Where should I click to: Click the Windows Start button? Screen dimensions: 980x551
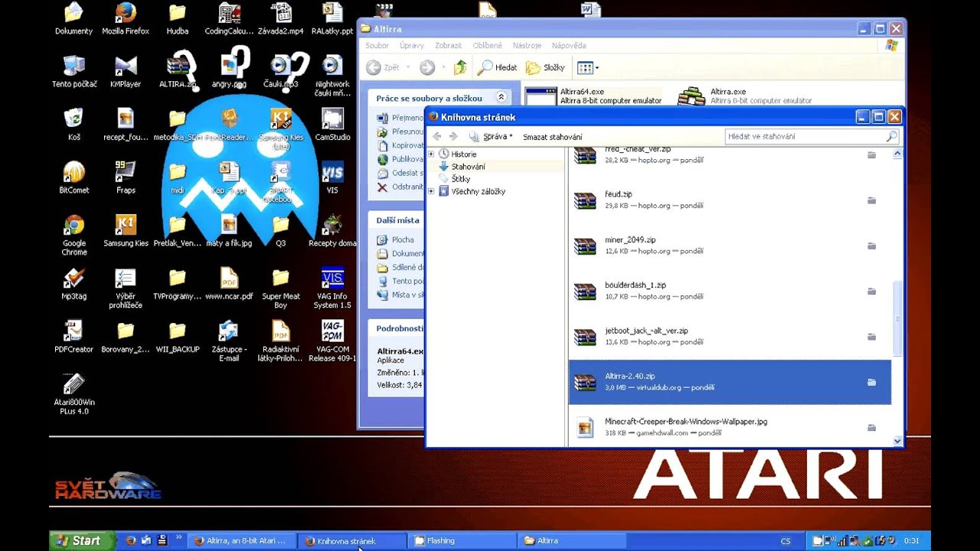tap(83, 540)
